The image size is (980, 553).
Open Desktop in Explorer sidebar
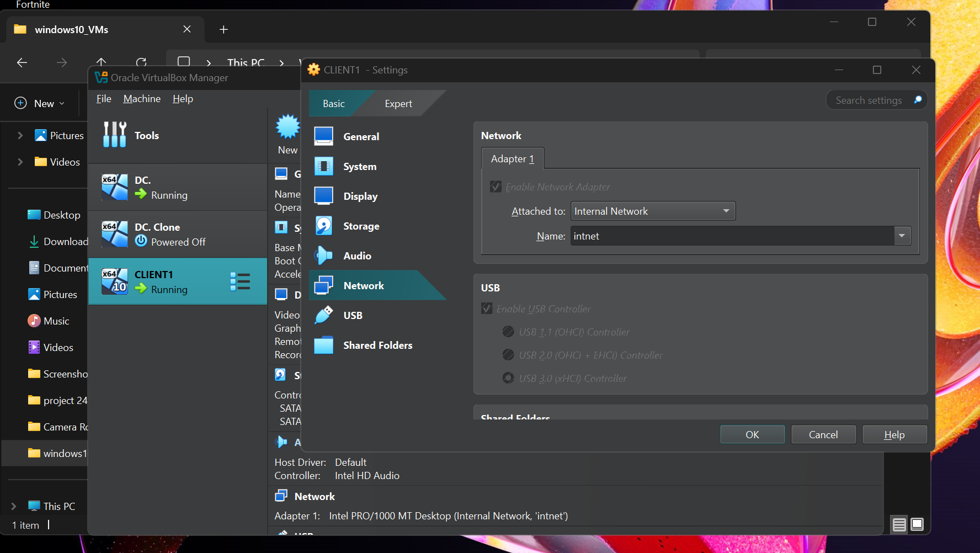[54, 215]
